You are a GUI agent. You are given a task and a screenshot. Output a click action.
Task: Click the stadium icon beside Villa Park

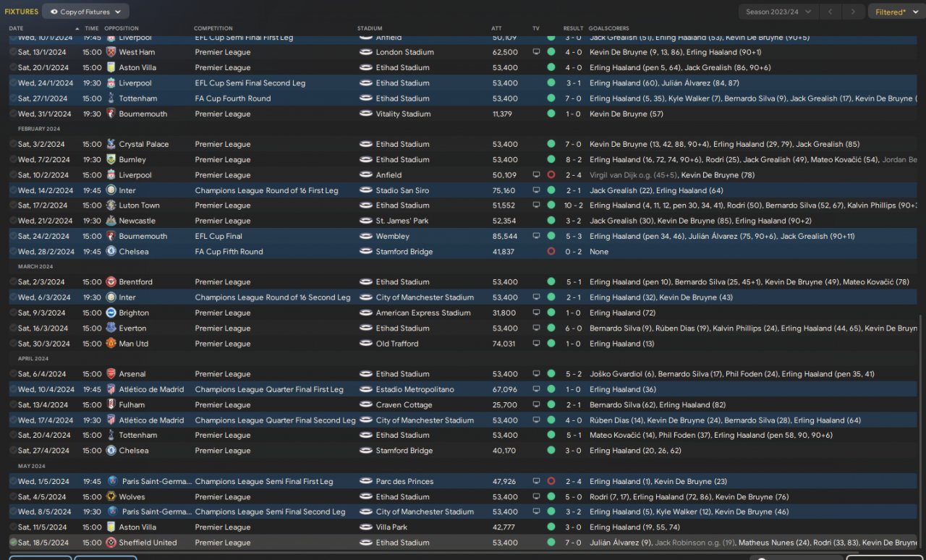(365, 527)
